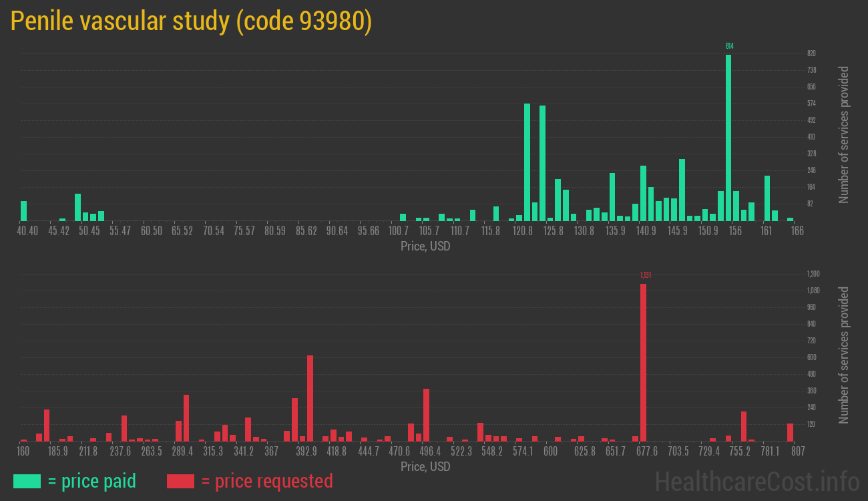This screenshot has width=868, height=501.
Task: Click the lower "Number of services provided" axis label
Action: [844, 355]
